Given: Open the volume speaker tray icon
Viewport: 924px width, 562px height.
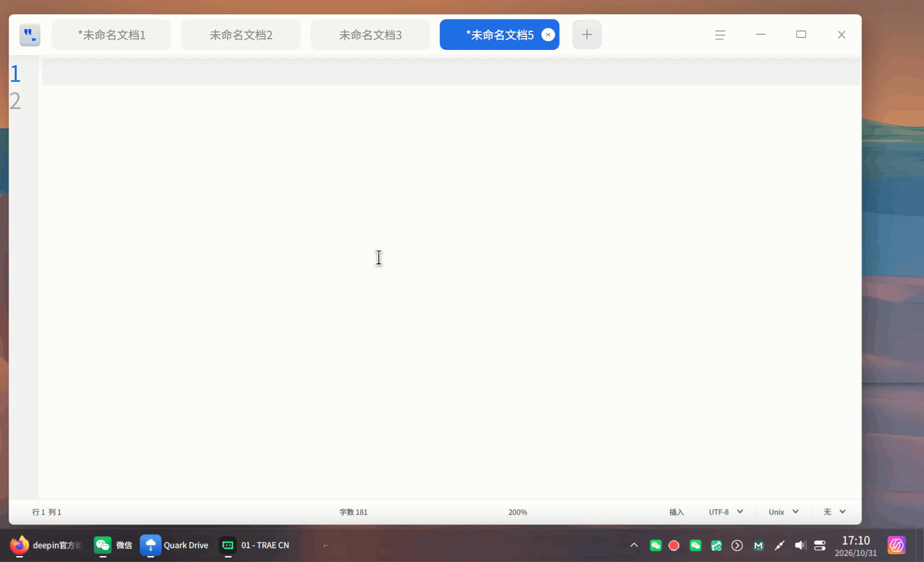Looking at the screenshot, I should click(x=800, y=546).
